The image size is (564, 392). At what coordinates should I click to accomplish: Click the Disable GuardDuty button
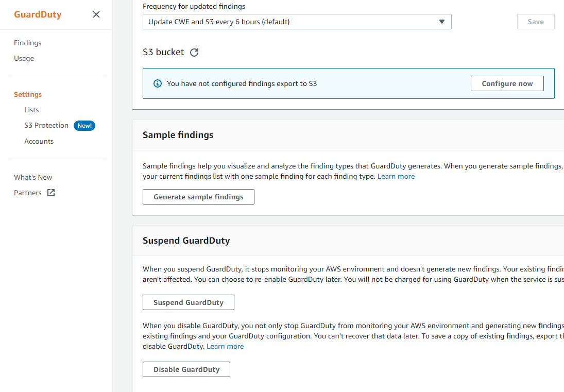tap(186, 369)
